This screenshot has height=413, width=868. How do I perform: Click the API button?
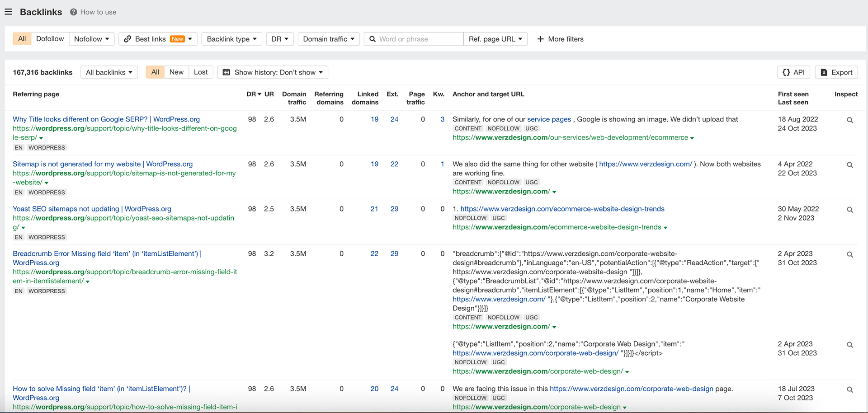coord(793,72)
